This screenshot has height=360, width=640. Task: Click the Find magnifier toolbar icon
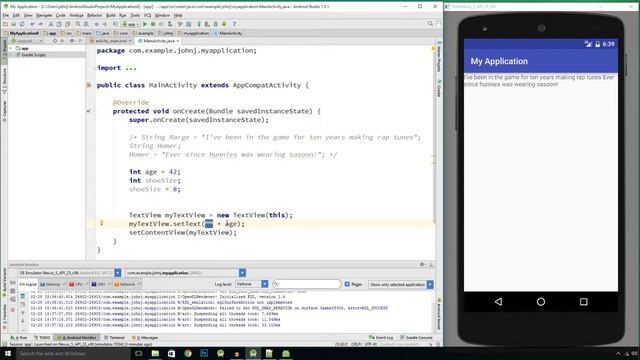[x=78, y=24]
